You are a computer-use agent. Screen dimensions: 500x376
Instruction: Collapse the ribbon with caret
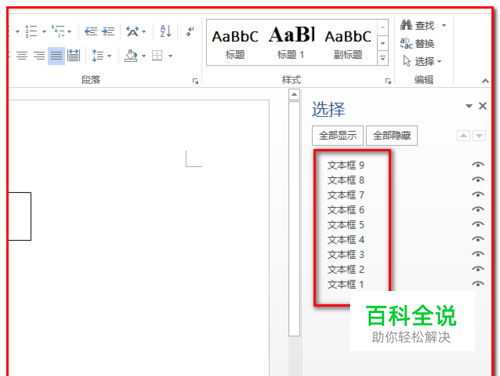[x=485, y=81]
